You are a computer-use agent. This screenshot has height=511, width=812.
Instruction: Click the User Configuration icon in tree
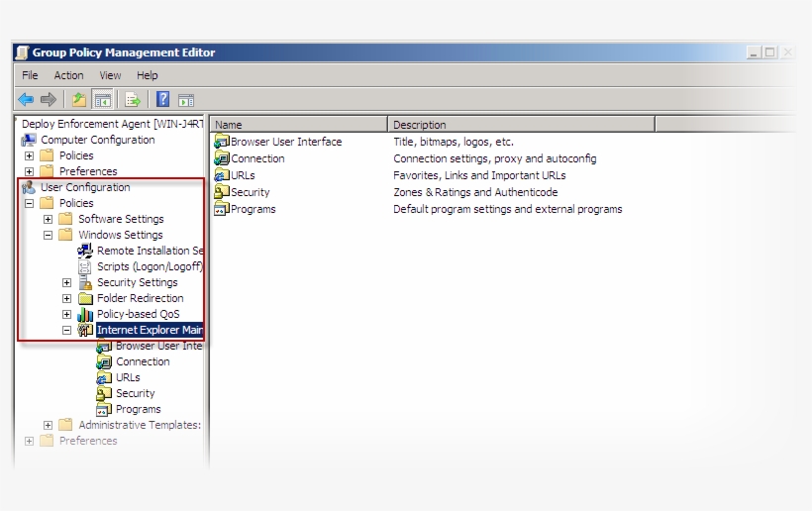(29, 187)
